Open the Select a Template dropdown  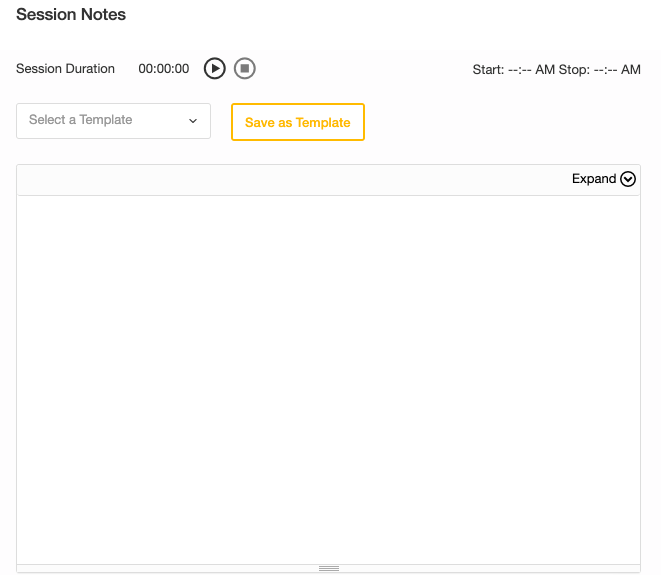(113, 121)
